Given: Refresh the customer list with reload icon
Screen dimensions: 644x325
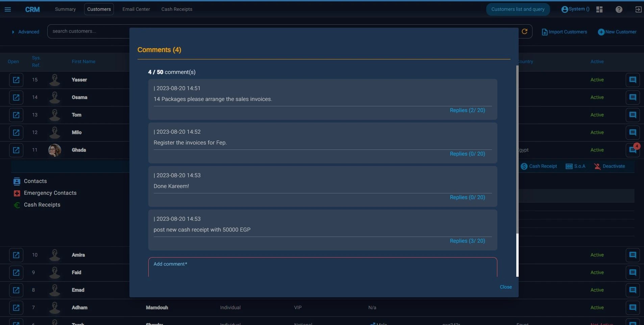Looking at the screenshot, I should click(x=524, y=31).
